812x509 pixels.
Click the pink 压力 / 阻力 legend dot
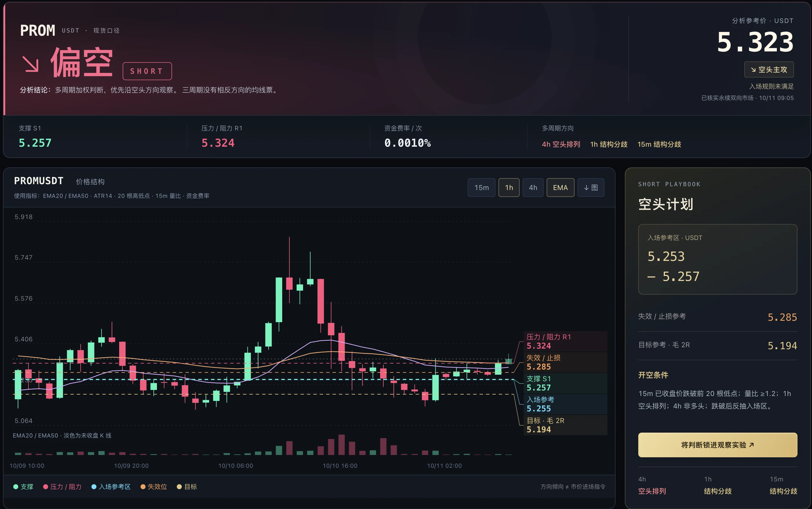tap(45, 487)
